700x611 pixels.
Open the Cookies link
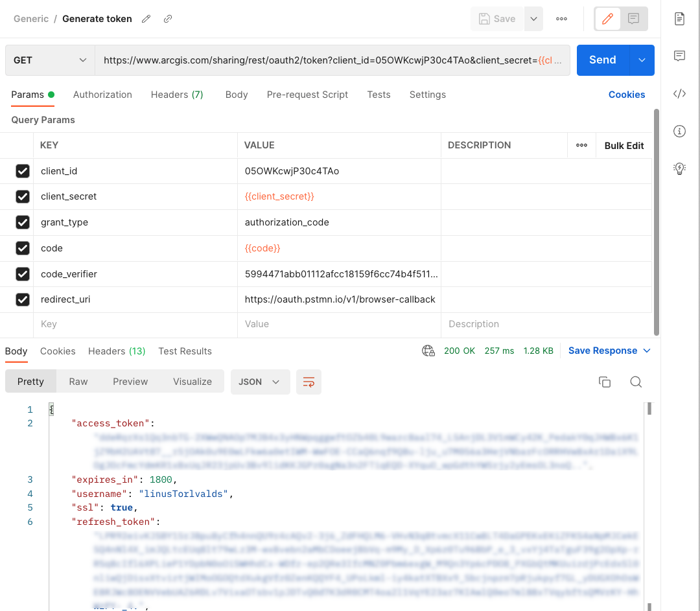(x=626, y=95)
